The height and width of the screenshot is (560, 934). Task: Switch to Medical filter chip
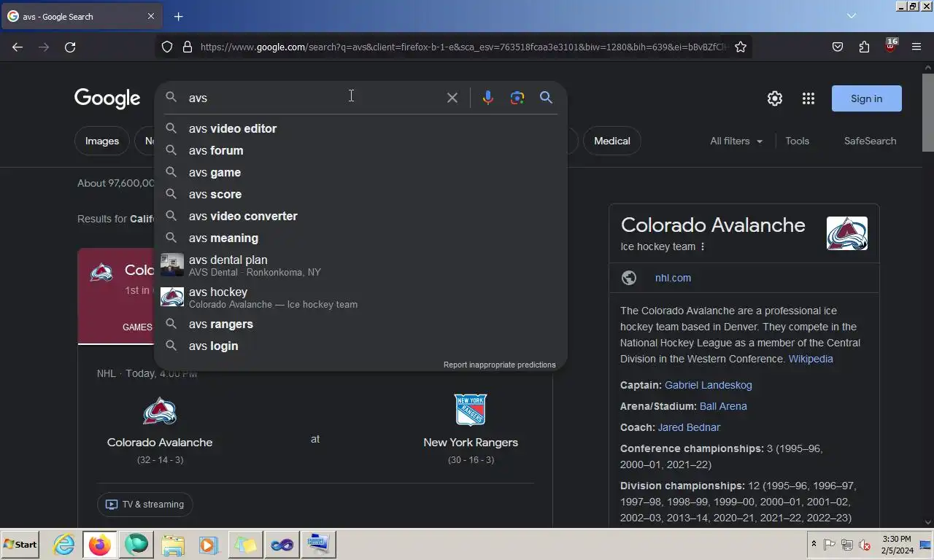click(x=611, y=141)
